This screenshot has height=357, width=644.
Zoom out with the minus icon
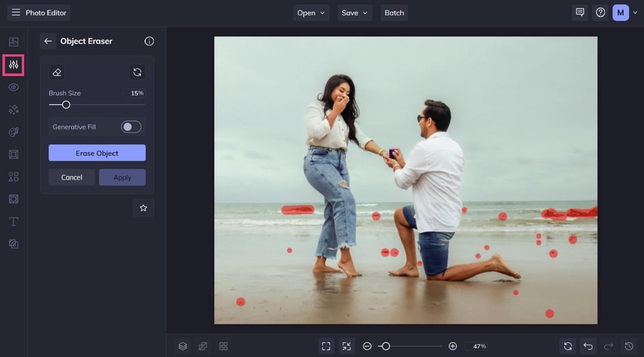tap(367, 346)
